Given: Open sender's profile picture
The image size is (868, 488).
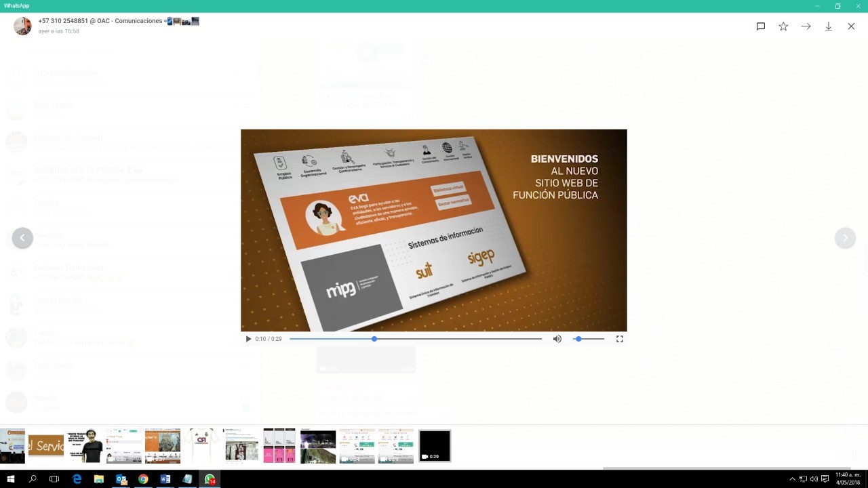Looking at the screenshot, I should click(x=22, y=26).
